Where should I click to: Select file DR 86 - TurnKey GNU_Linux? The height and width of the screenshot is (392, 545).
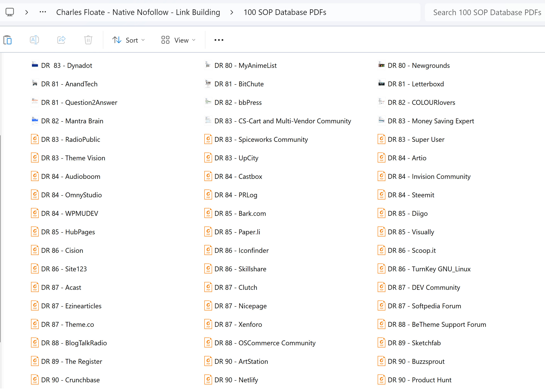424,269
